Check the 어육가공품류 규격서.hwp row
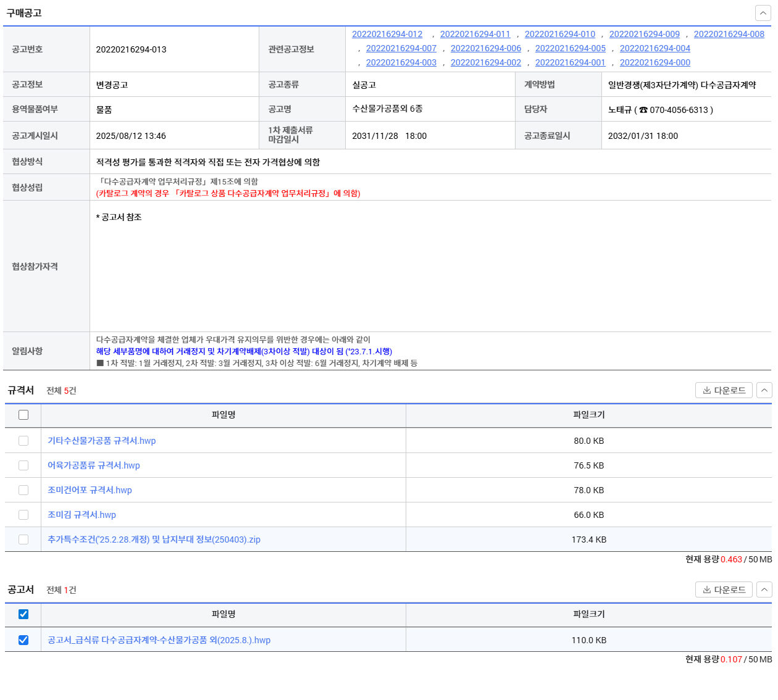 [x=23, y=465]
